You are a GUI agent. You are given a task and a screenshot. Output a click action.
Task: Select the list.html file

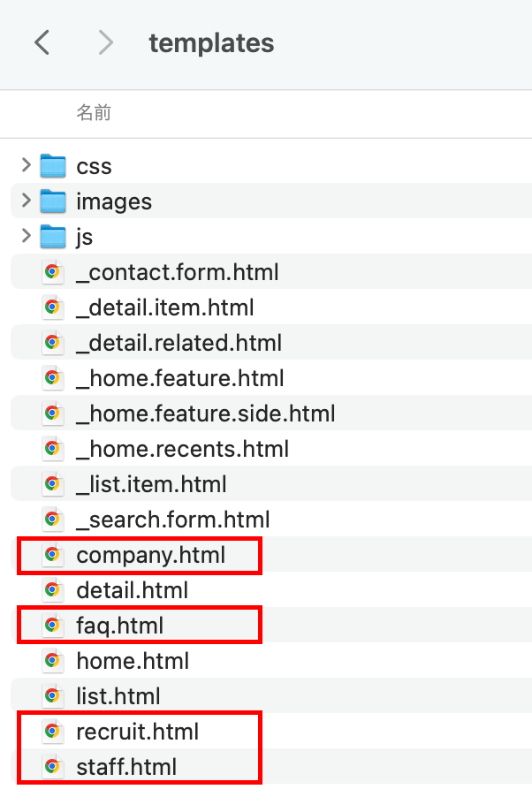(x=118, y=696)
